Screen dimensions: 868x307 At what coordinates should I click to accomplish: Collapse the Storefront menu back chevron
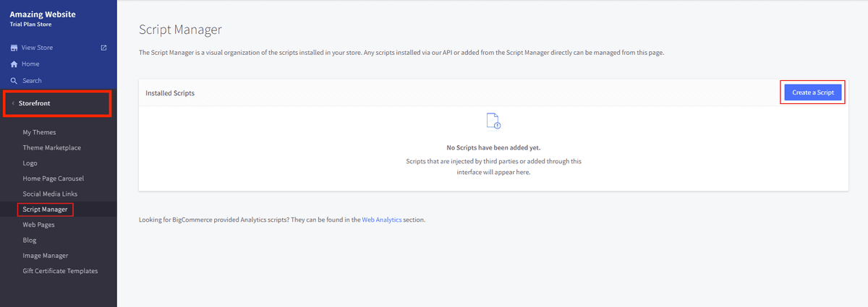tap(12, 103)
